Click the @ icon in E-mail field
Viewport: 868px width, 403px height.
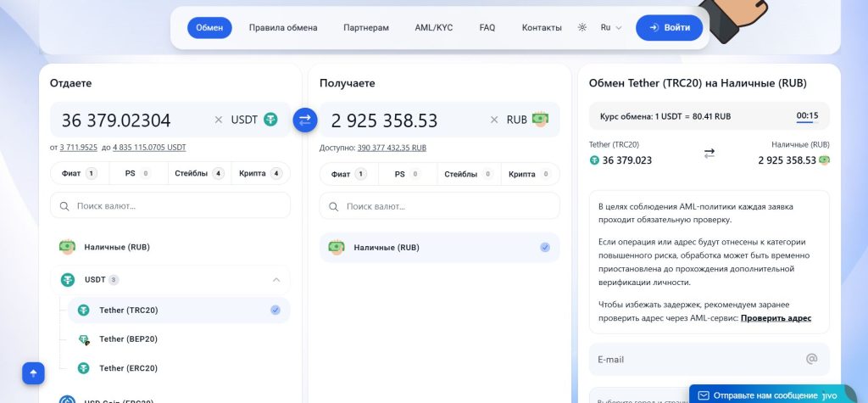(811, 359)
